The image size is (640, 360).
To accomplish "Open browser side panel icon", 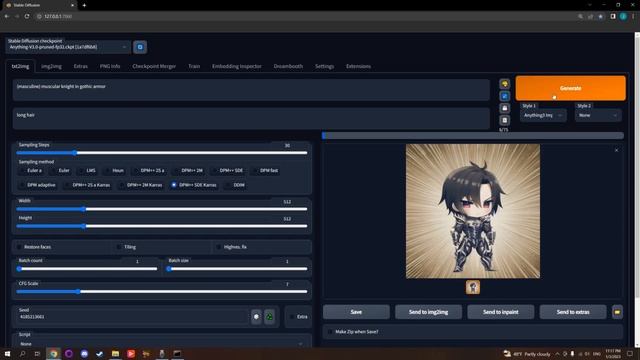I will coord(613,16).
